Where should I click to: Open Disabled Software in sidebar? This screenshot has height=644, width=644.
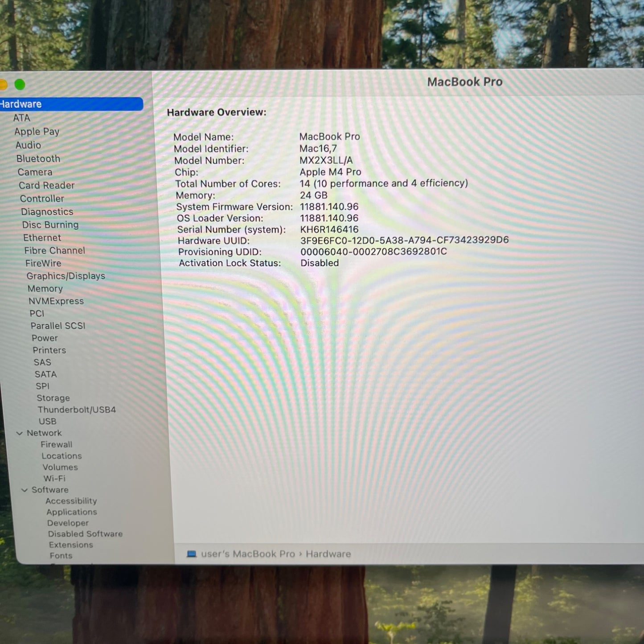(x=85, y=533)
